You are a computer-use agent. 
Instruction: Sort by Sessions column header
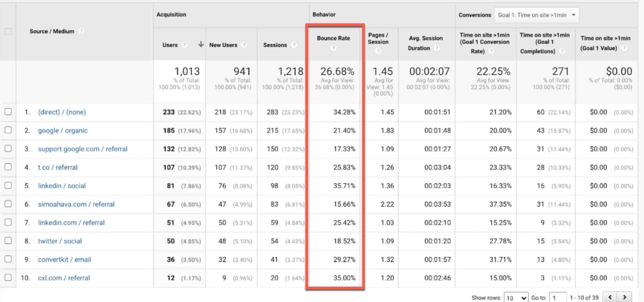pos(275,45)
